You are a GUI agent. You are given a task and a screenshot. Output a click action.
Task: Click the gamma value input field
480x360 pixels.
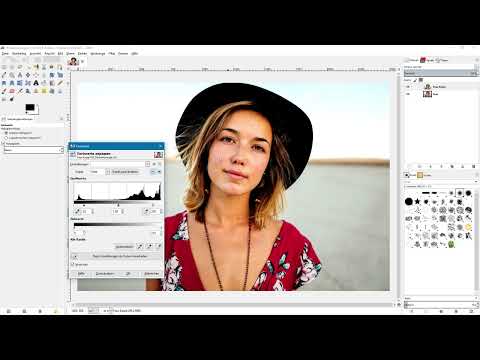(116, 212)
